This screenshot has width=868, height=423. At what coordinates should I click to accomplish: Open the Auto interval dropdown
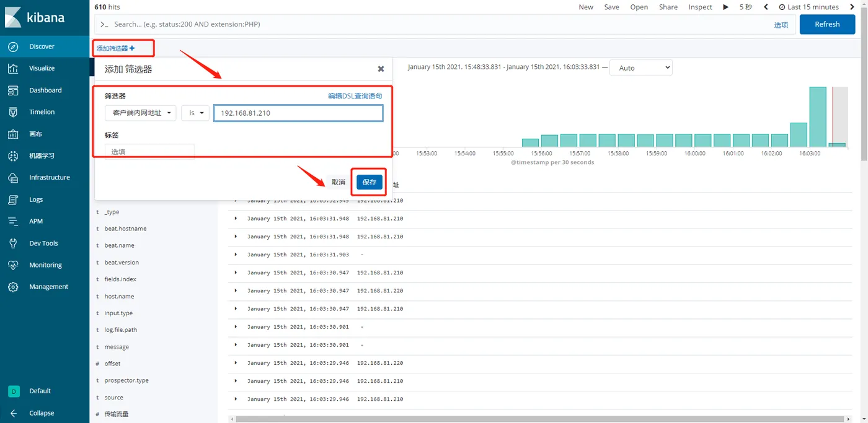[x=641, y=68]
